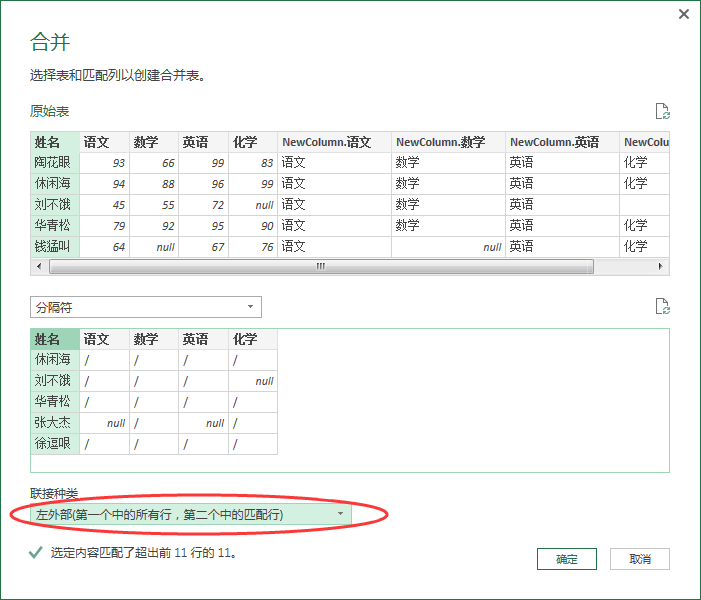The image size is (701, 600).
Task: Cancel merge with 取消 button
Action: tap(640, 559)
